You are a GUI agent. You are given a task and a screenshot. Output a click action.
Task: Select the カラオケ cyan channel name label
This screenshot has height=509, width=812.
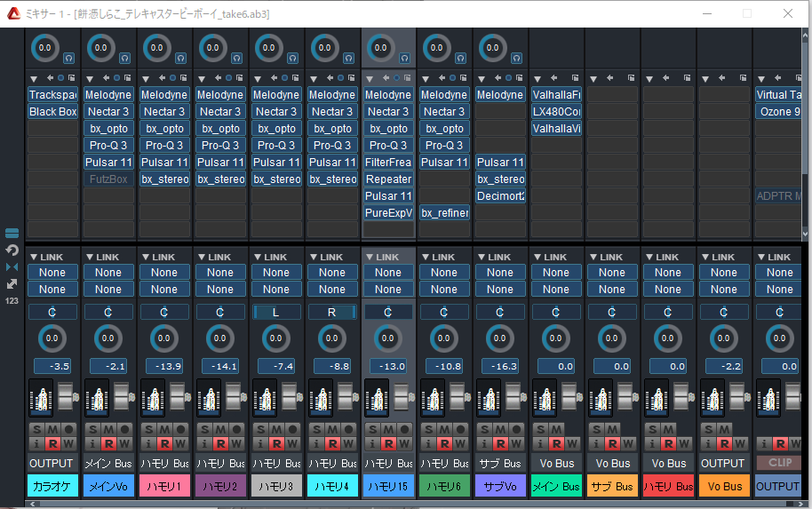[52, 486]
